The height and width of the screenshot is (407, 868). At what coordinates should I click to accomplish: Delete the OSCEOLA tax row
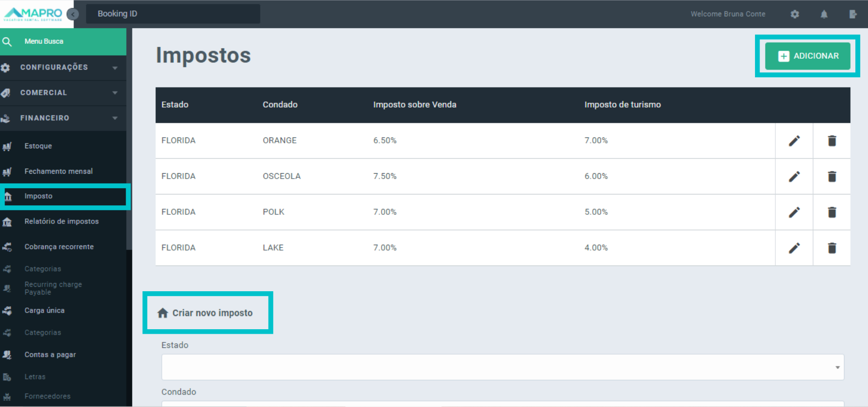pos(831,176)
